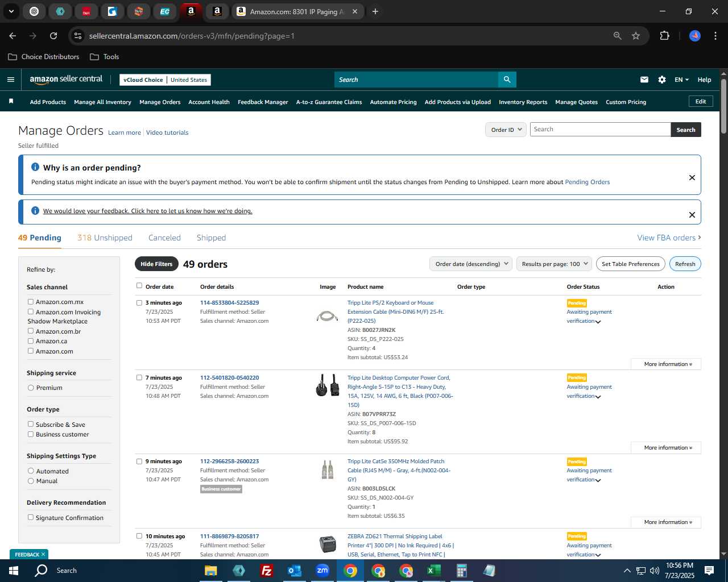Open Calculator from the taskbar
728x582 pixels.
tap(461, 571)
